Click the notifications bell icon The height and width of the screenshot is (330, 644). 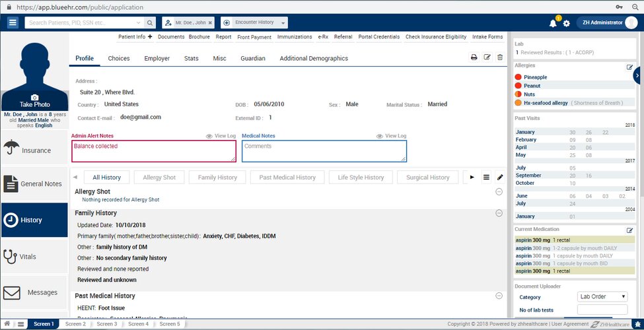coord(553,23)
